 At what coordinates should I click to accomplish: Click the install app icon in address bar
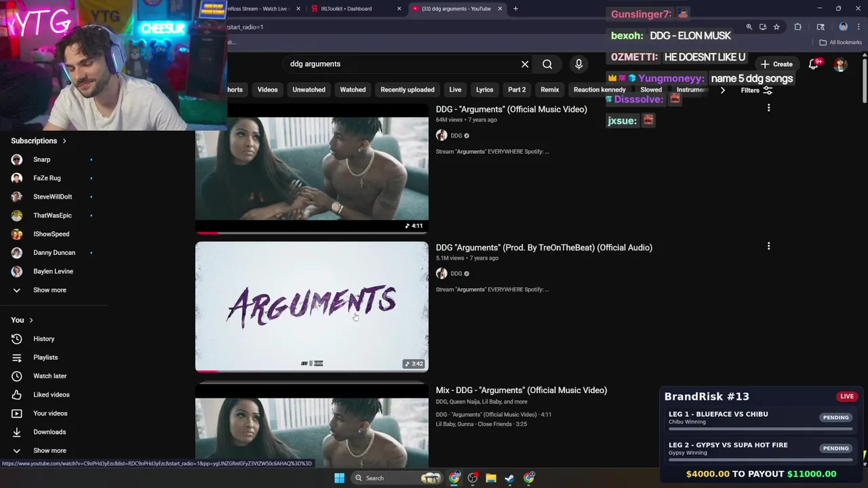pyautogui.click(x=763, y=27)
